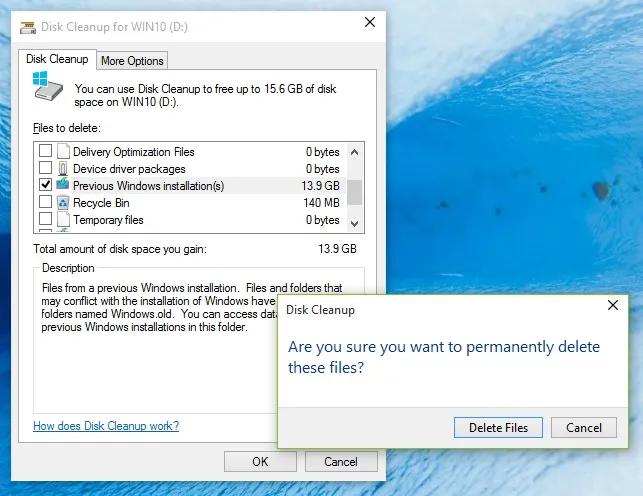Select the Disk Cleanup tab

[57, 59]
